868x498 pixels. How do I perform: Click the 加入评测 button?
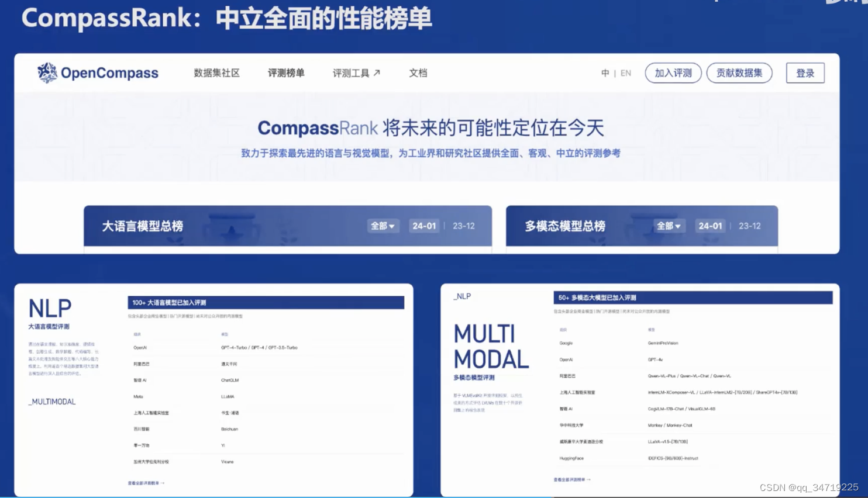click(673, 73)
